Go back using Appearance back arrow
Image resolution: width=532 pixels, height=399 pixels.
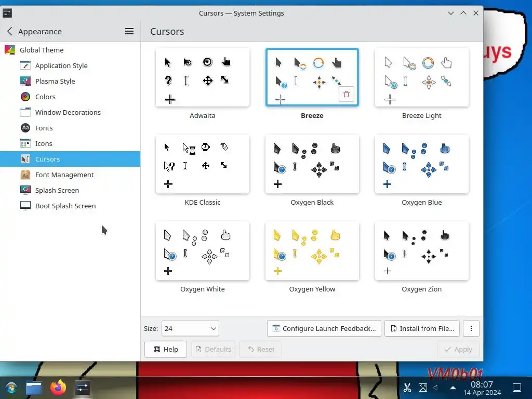(10, 31)
